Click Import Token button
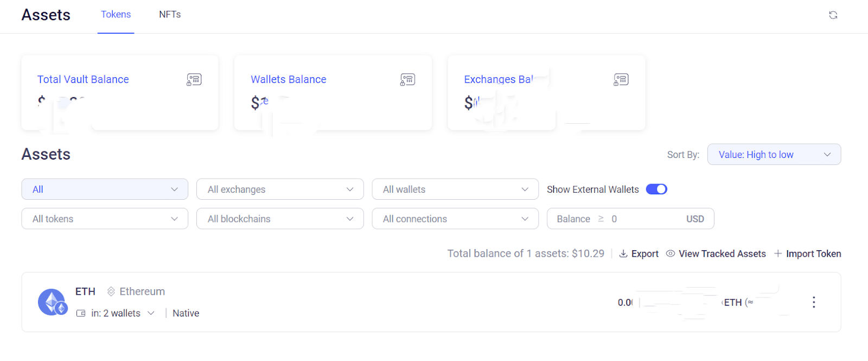The height and width of the screenshot is (361, 868). tap(808, 254)
